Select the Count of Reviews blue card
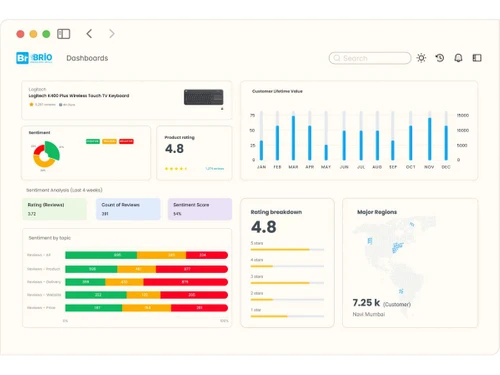500x375 pixels. click(128, 209)
